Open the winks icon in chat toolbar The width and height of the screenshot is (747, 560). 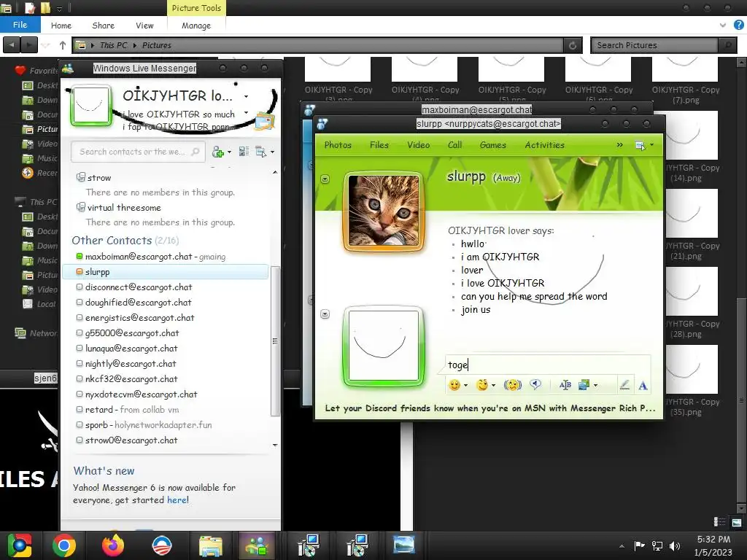tap(482, 385)
